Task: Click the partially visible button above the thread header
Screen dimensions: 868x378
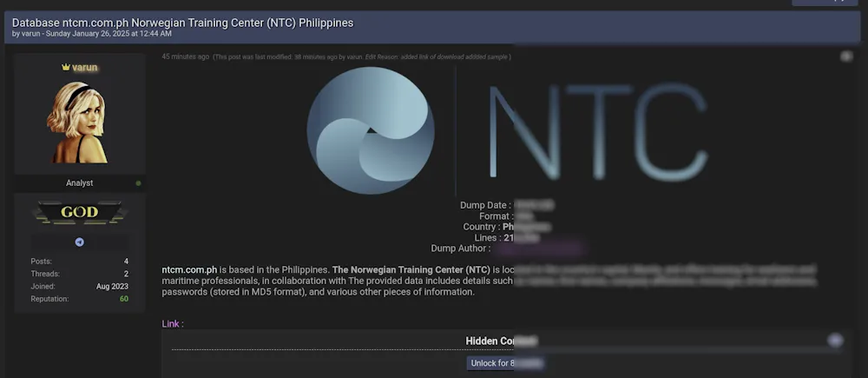Action: tap(825, 3)
